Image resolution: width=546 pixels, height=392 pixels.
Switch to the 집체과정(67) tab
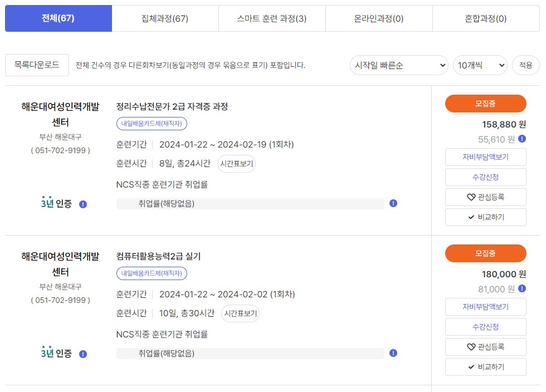[165, 18]
